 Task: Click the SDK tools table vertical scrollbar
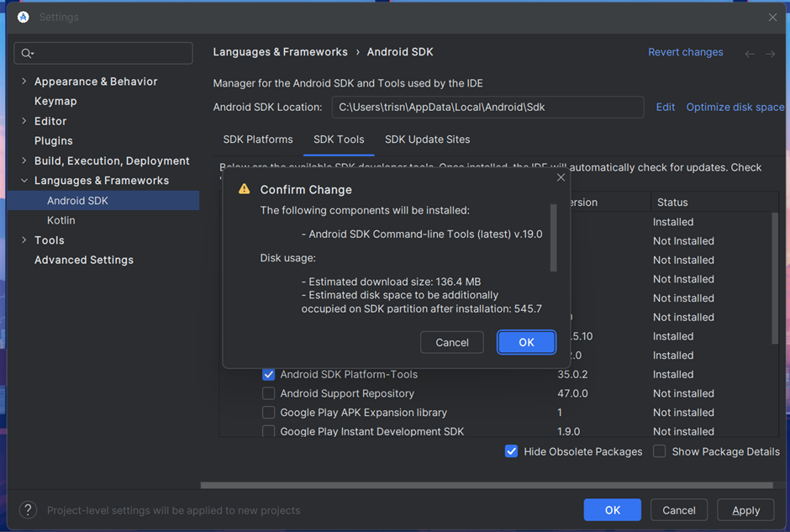point(775,278)
